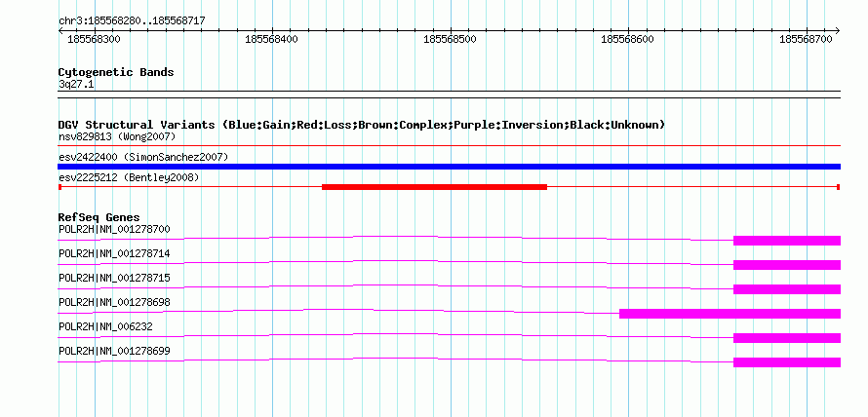
Task: Click the NM_001278714 magenta exon block
Action: 787,265
